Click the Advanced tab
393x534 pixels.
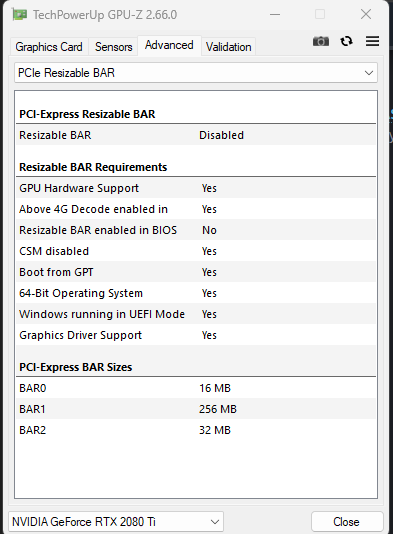[169, 45]
